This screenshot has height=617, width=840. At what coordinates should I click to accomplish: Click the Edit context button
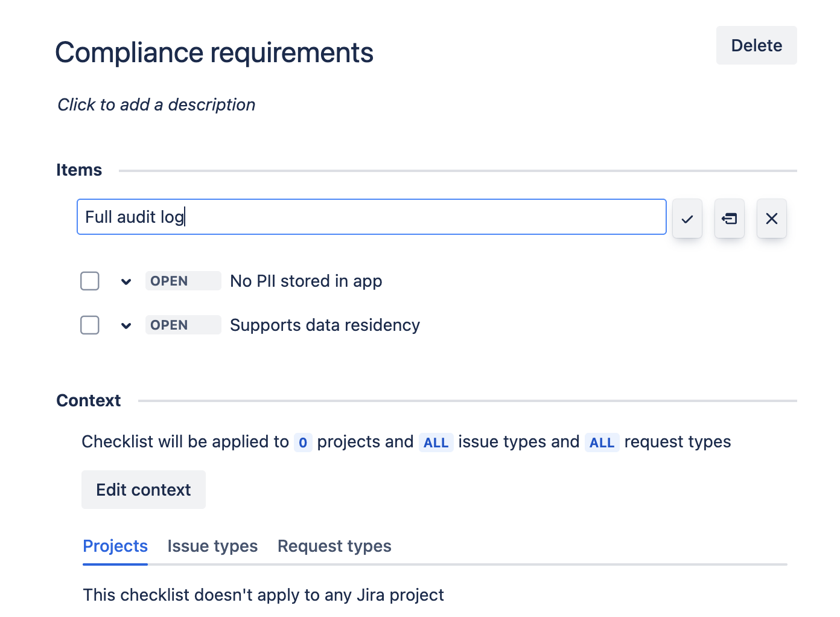pyautogui.click(x=144, y=490)
